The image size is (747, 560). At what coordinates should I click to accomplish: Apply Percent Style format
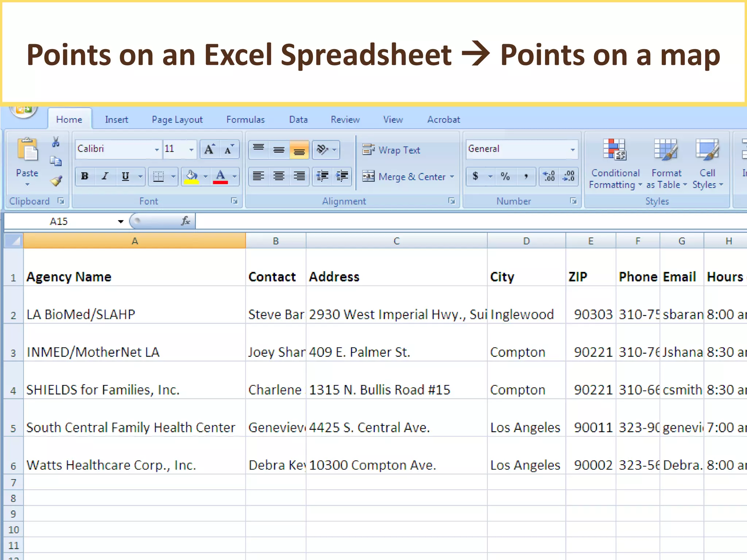tap(505, 176)
